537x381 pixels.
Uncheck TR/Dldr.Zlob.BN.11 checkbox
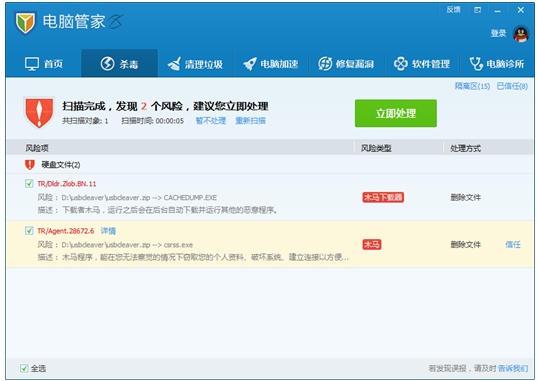(29, 183)
